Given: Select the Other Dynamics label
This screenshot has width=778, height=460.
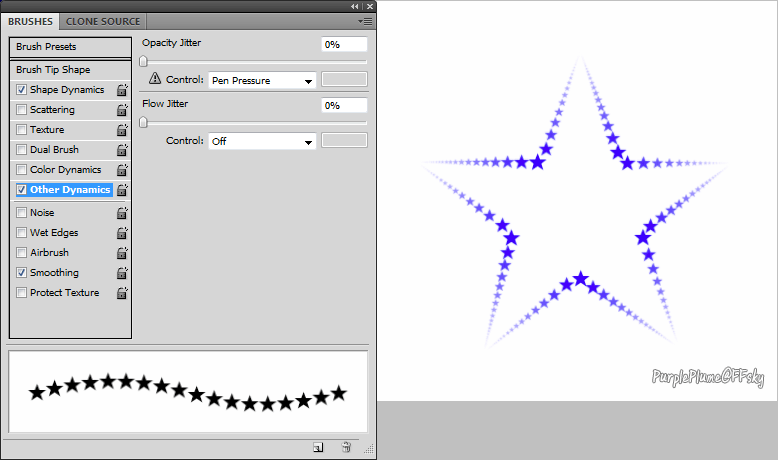Looking at the screenshot, I should pyautogui.click(x=70, y=190).
